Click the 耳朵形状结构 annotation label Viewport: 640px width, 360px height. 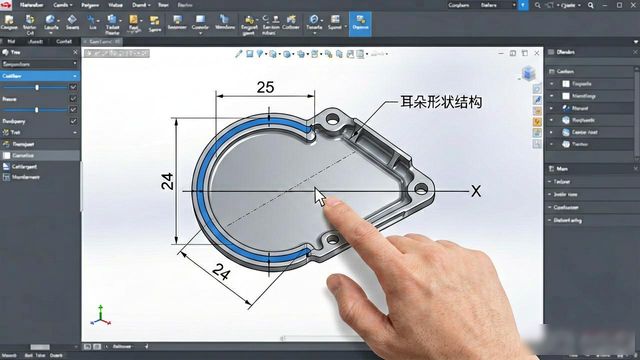(x=441, y=102)
